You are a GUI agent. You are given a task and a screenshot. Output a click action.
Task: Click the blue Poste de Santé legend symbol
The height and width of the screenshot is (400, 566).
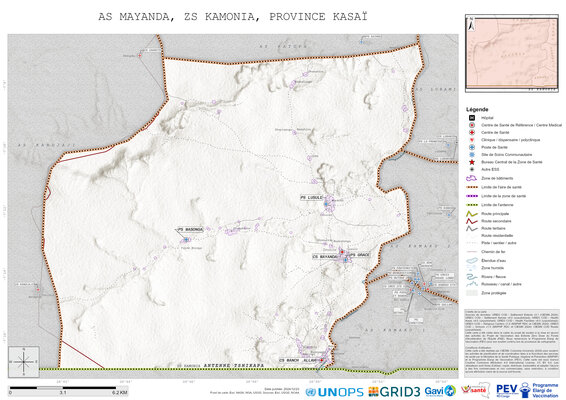[x=471, y=147]
